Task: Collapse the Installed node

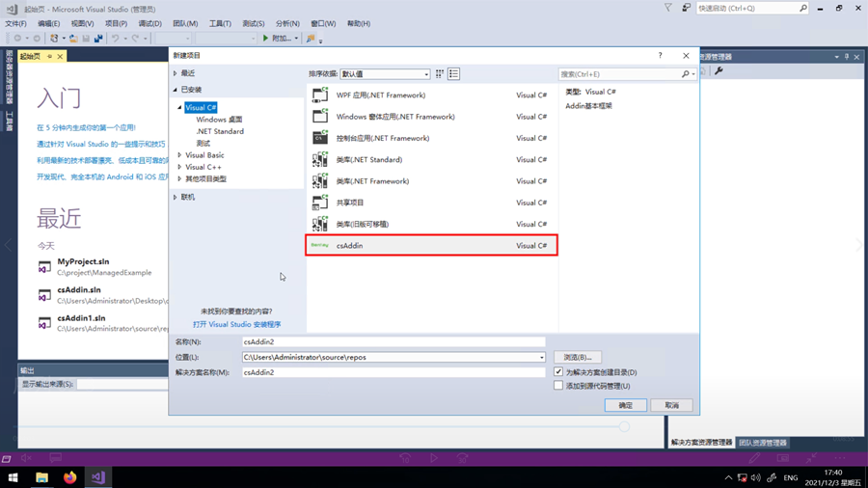Action: coord(175,90)
